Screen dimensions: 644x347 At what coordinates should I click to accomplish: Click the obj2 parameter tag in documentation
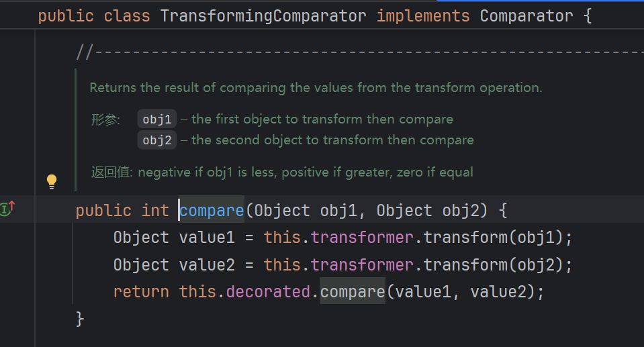point(157,140)
